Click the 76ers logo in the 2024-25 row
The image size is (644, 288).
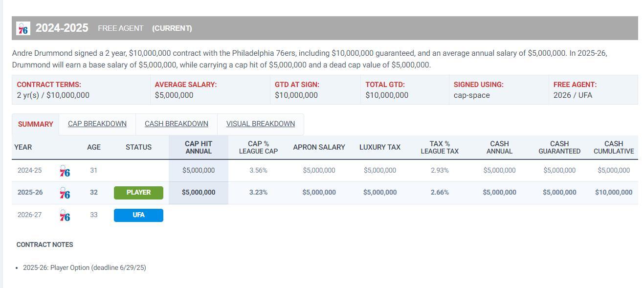click(x=65, y=171)
